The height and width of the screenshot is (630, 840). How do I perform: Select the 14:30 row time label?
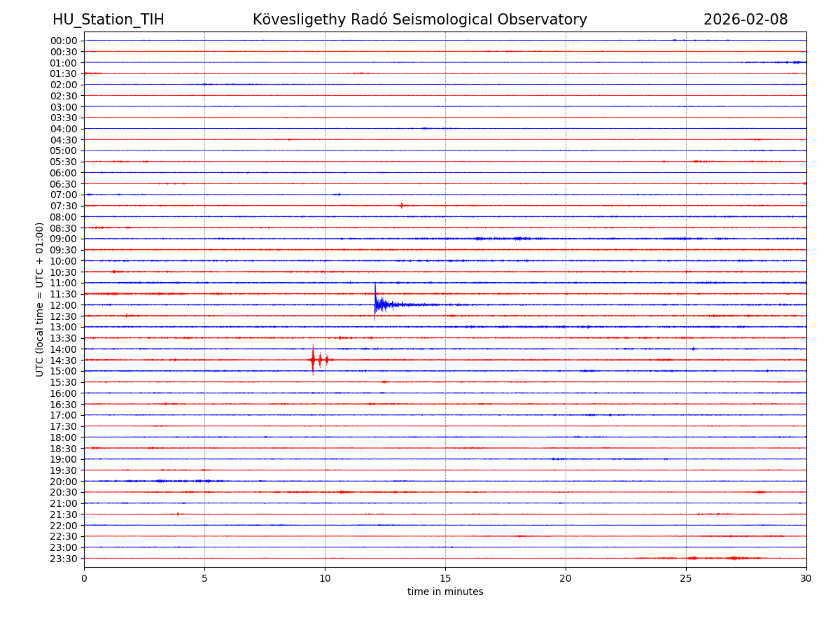64,360
